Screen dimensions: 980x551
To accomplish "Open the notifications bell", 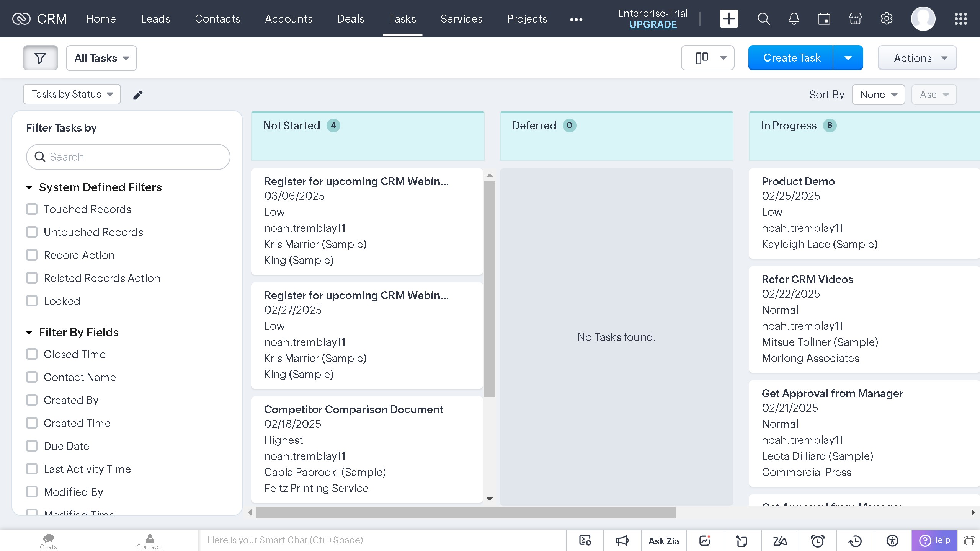I will tap(794, 19).
